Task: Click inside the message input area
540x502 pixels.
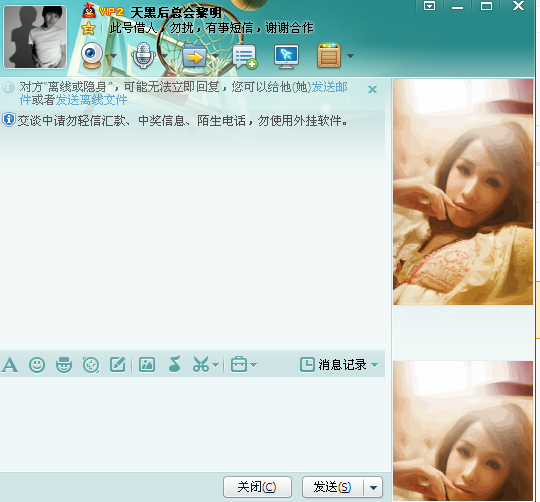Action: click(192, 423)
